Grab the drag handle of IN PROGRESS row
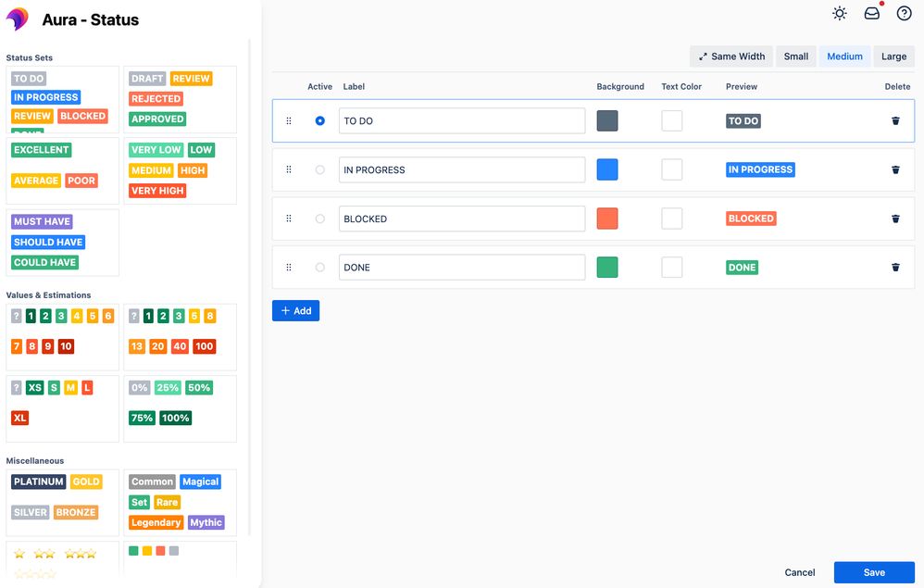924x588 pixels. click(x=289, y=169)
